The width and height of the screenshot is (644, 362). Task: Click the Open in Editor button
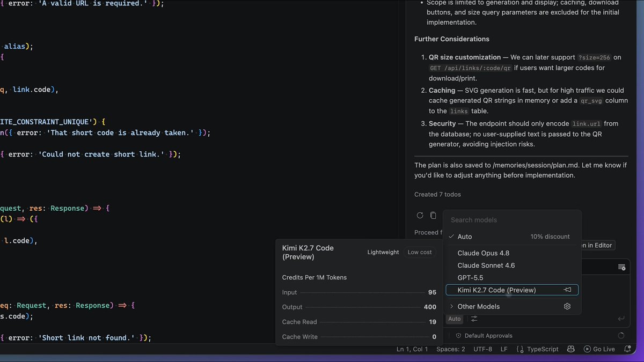tap(597, 245)
